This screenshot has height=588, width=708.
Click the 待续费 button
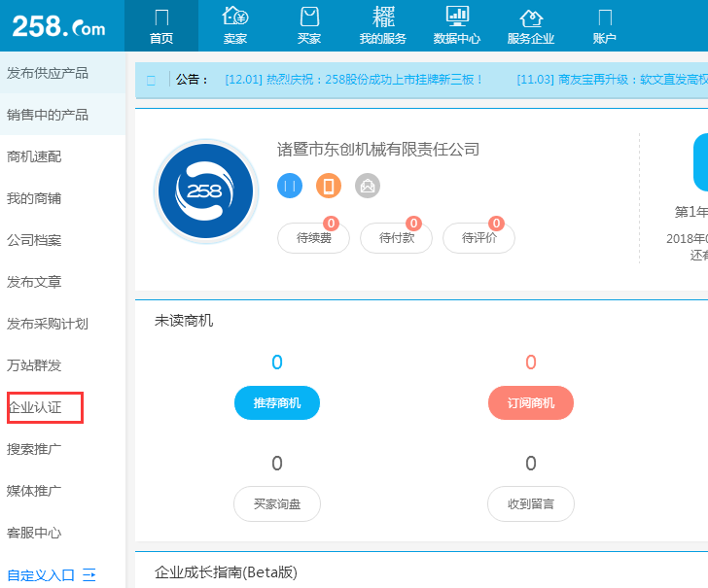[313, 238]
